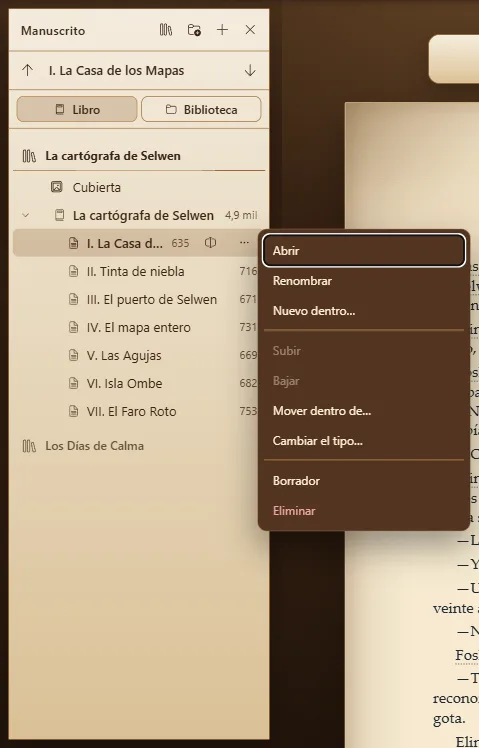
Task: Click the books icon beside Los Días de Calma
Action: [x=29, y=446]
